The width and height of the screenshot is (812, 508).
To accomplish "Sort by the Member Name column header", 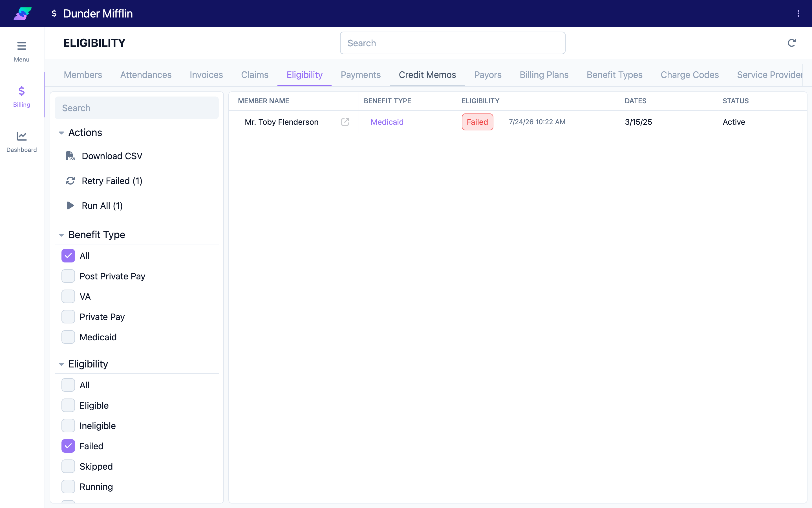I will pyautogui.click(x=263, y=101).
